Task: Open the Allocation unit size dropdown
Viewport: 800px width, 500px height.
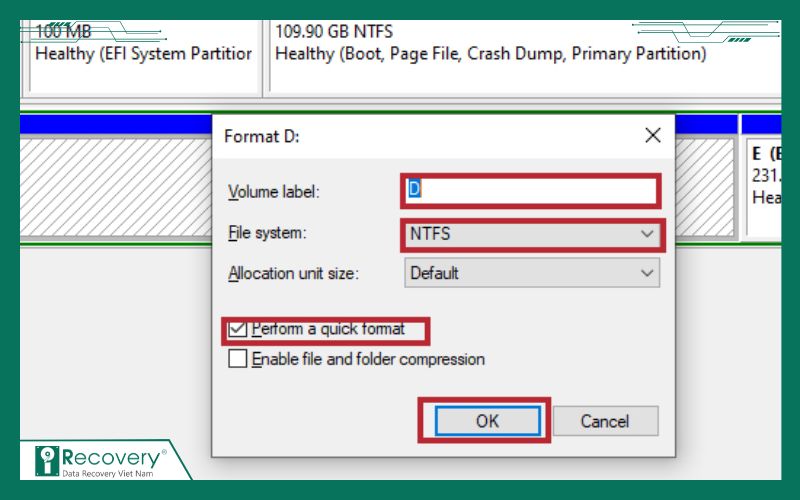Action: tap(532, 273)
